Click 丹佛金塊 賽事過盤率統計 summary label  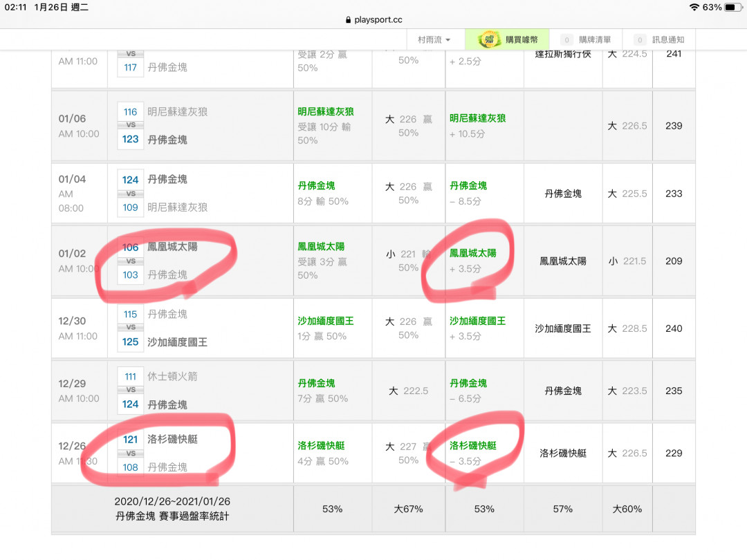[172, 516]
